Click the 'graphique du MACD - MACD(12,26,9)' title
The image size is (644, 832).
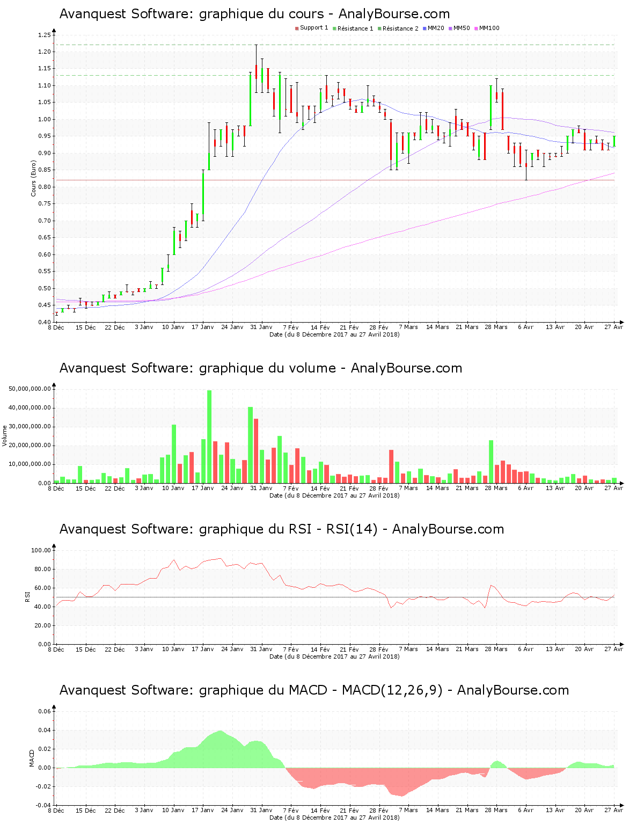314,690
